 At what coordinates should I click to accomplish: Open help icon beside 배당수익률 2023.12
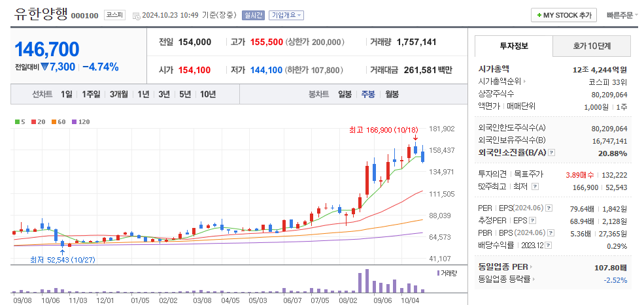(549, 246)
